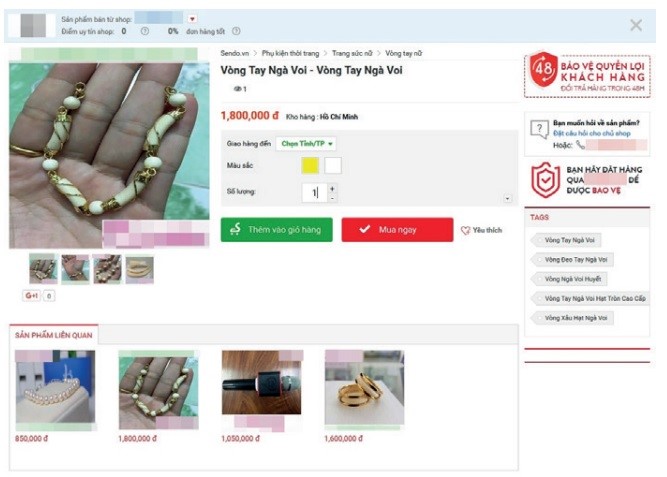Open the Trang sức nữ breadcrumb link
Viewport: 667px width, 477px height.
click(352, 53)
